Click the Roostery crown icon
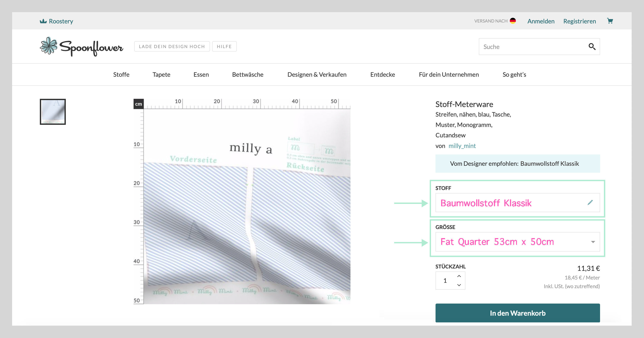The height and width of the screenshot is (338, 644). (43, 21)
